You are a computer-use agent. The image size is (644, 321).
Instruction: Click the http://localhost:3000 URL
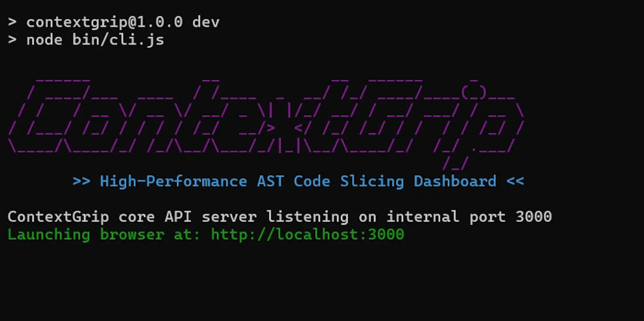point(308,234)
